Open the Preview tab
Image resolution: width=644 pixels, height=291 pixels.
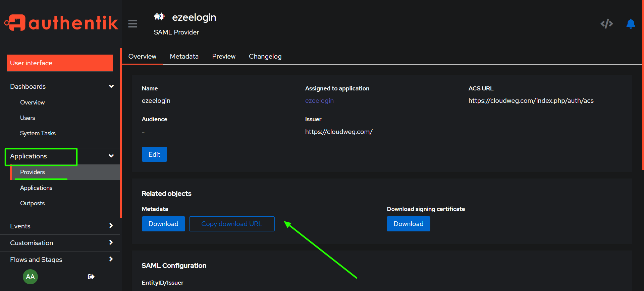pos(224,56)
